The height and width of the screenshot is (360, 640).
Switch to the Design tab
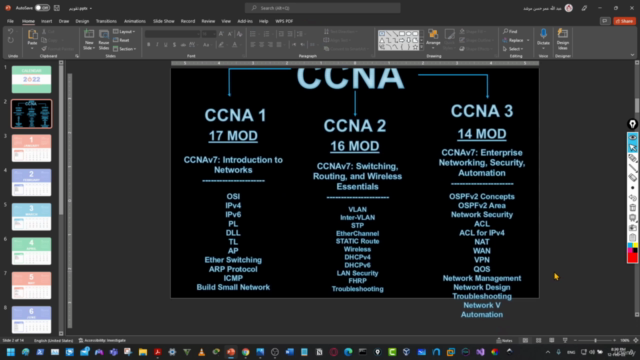coord(82,21)
